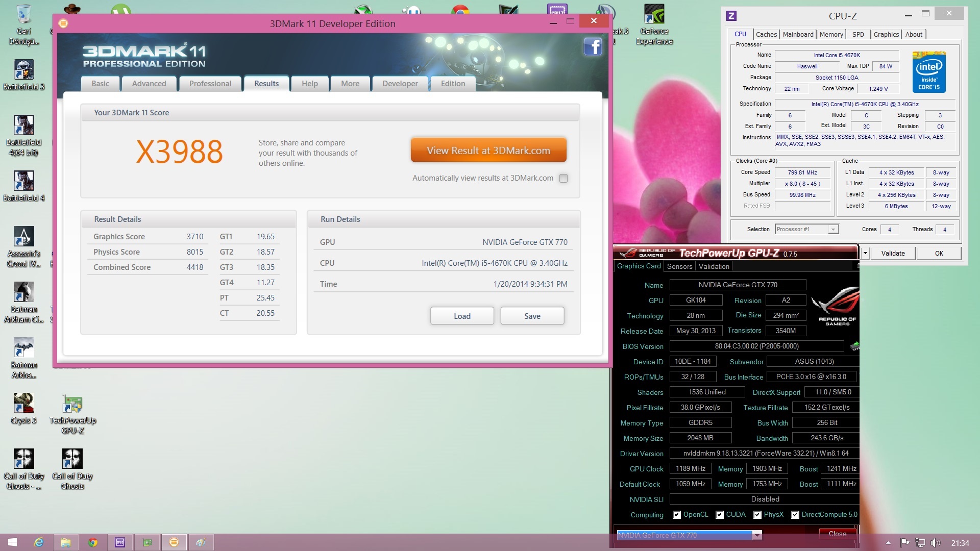Switch to Basic tab in 3DMark 11
The height and width of the screenshot is (551, 980).
100,84
